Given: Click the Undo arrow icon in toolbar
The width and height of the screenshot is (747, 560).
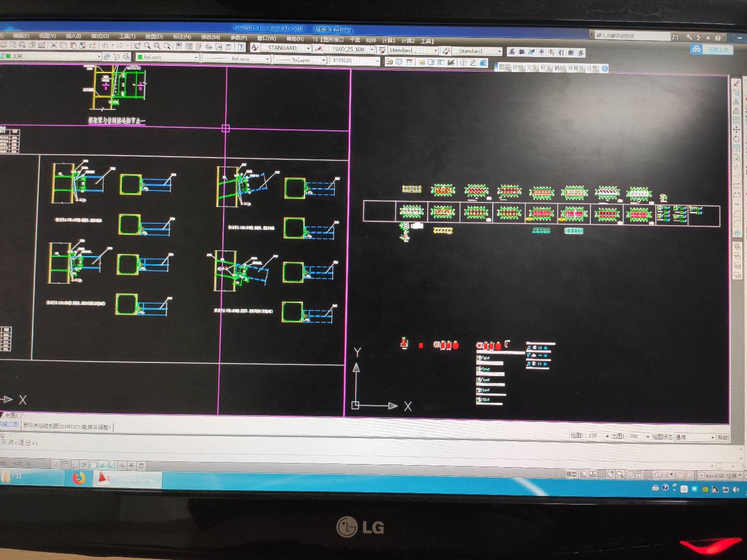Looking at the screenshot, I should tap(105, 46).
